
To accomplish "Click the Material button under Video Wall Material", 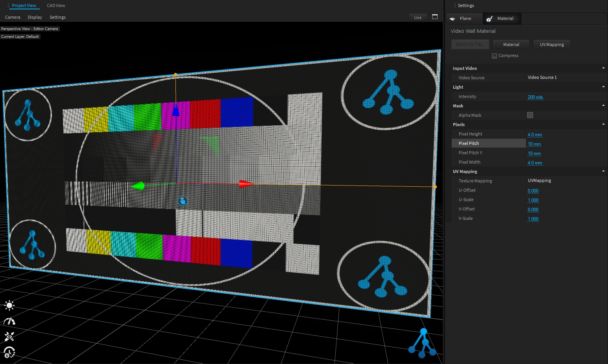I will [x=511, y=45].
